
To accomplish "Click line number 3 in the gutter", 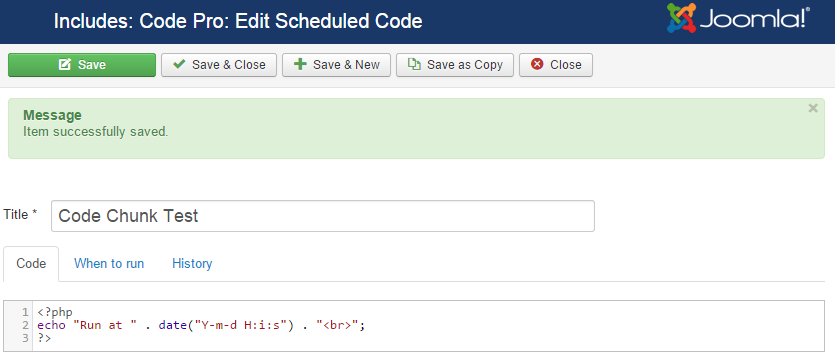I will pyautogui.click(x=25, y=338).
